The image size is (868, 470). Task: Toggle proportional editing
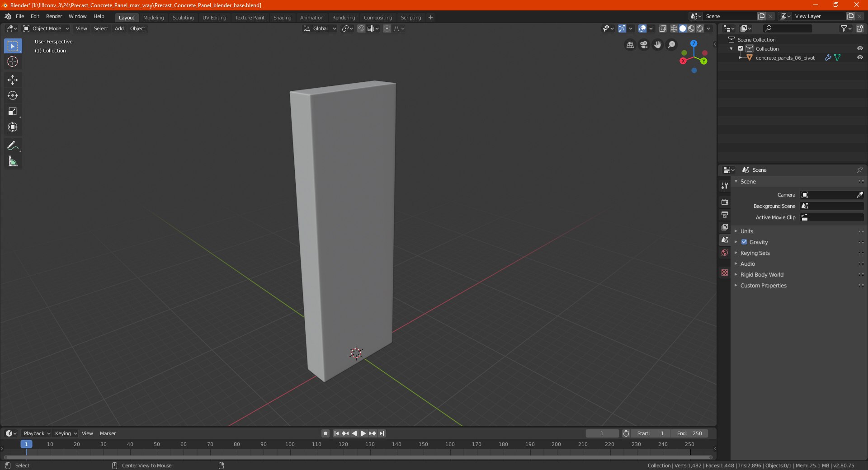(387, 28)
